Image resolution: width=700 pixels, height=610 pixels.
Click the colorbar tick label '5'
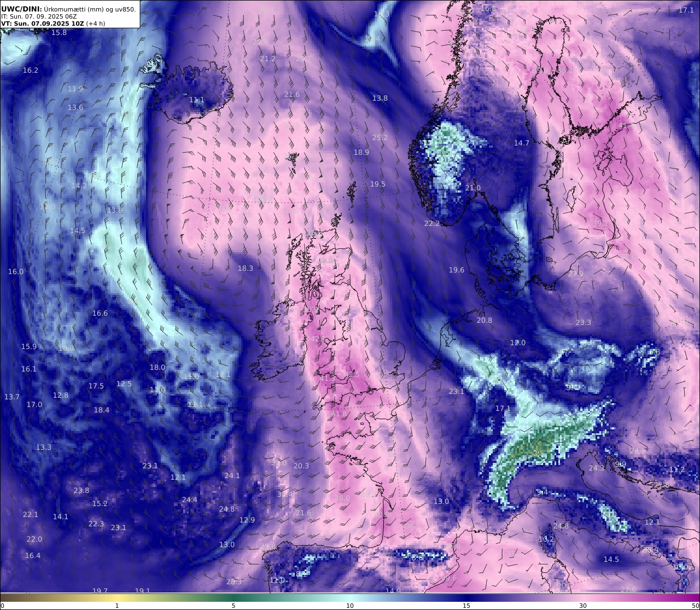234,606
